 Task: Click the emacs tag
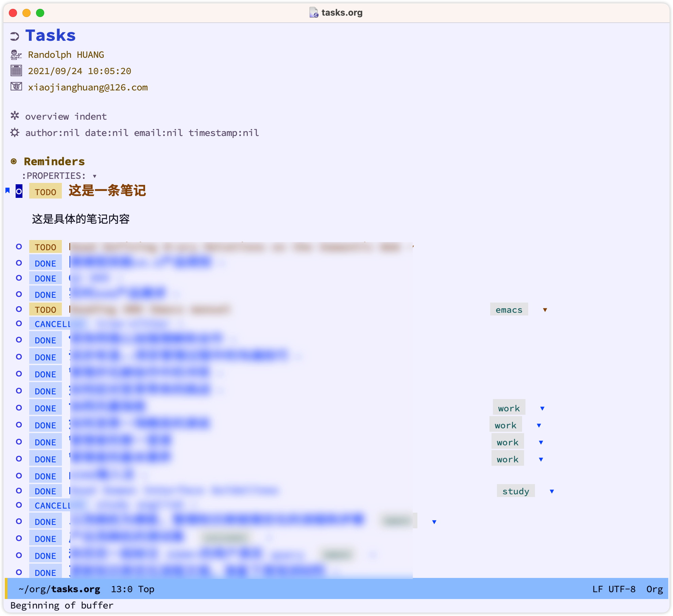click(509, 309)
